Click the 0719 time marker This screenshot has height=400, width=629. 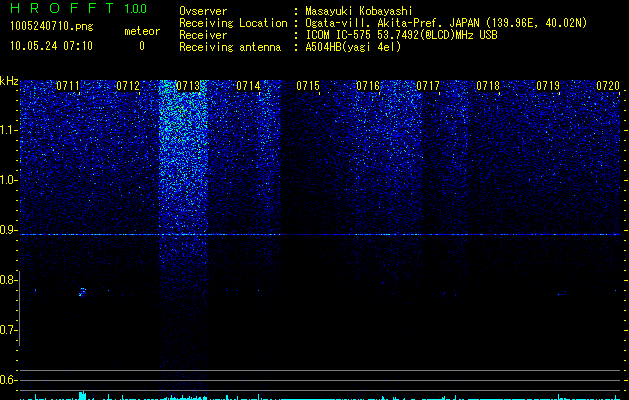coord(548,86)
